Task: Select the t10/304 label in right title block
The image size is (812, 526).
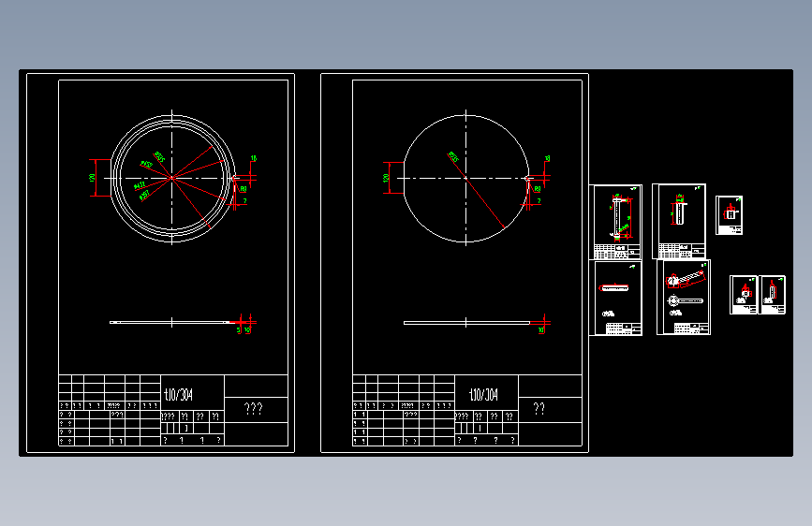Action: point(483,395)
